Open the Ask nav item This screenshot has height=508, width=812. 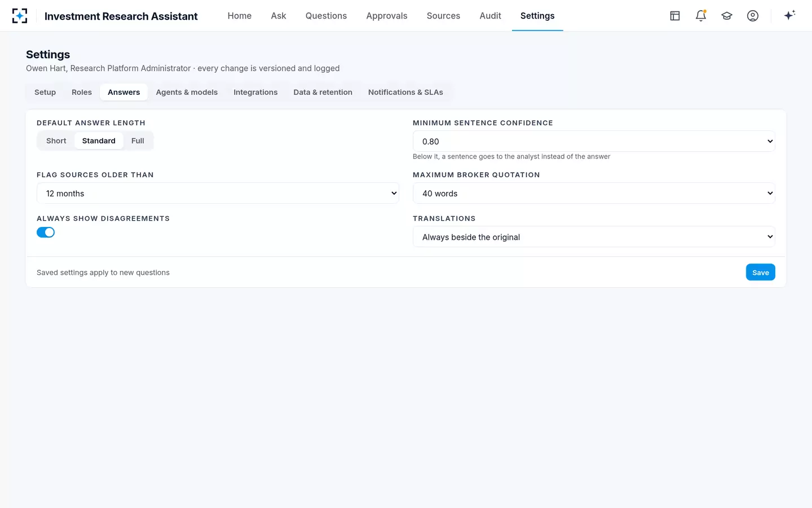(279, 16)
